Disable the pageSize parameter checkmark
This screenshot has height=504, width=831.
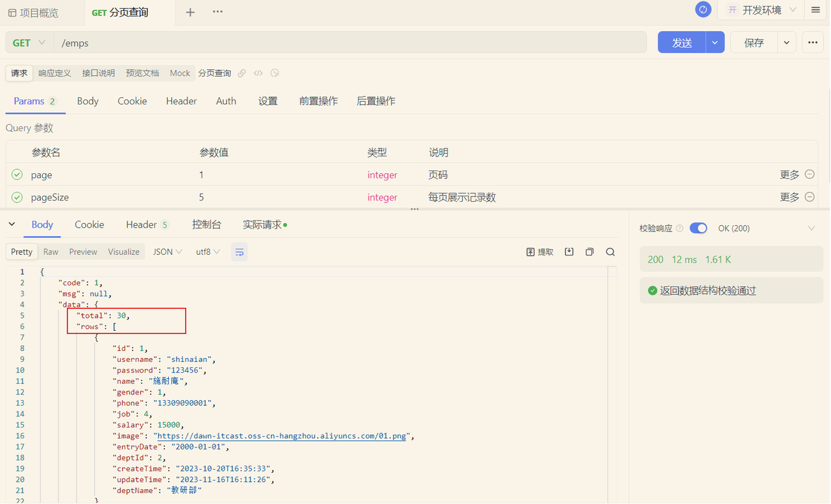(17, 197)
